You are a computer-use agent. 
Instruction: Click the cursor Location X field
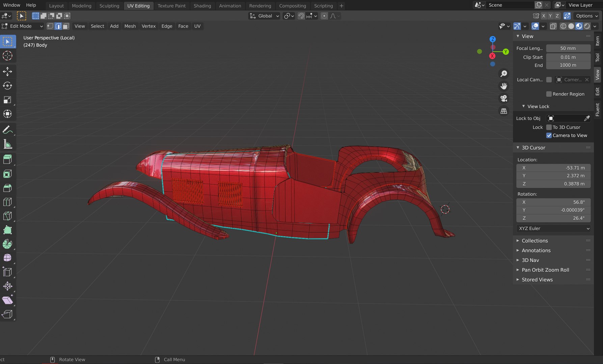pyautogui.click(x=553, y=168)
